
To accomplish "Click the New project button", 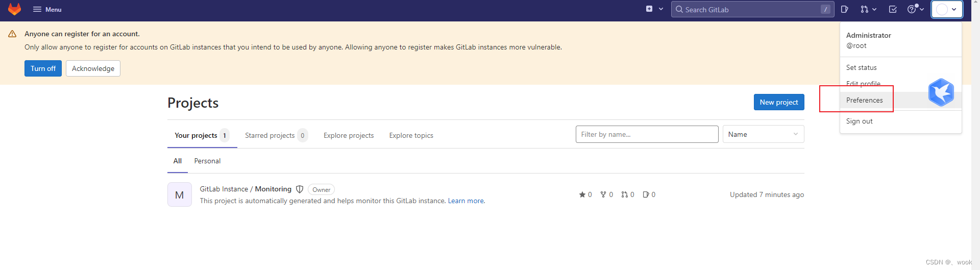I will 779,102.
